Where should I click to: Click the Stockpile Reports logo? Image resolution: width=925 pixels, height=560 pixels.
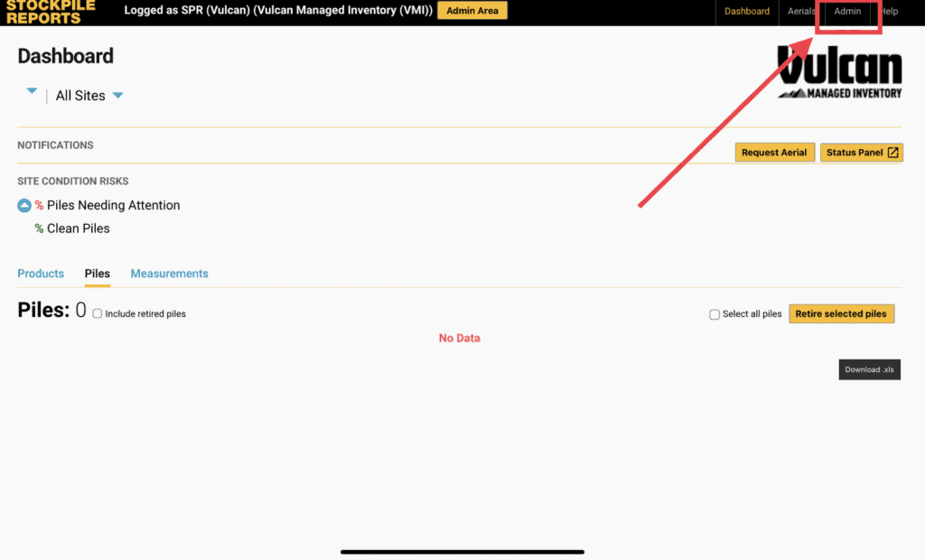pyautogui.click(x=50, y=11)
